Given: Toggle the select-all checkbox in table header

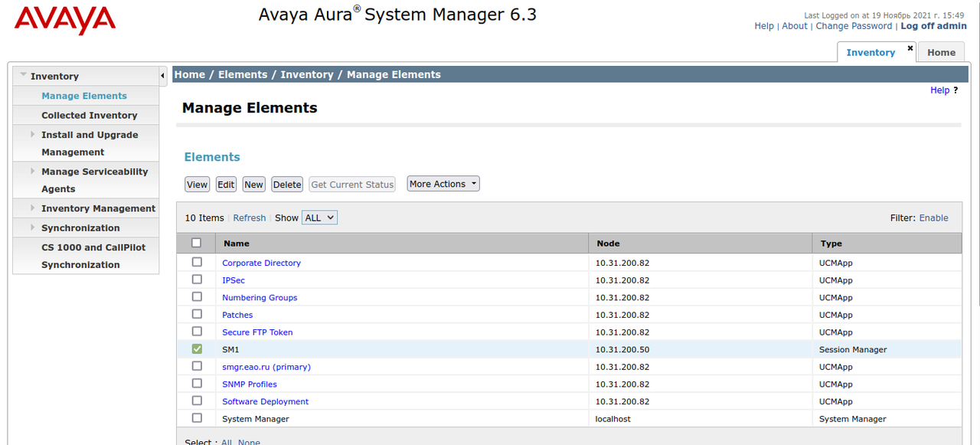Looking at the screenshot, I should (x=197, y=243).
